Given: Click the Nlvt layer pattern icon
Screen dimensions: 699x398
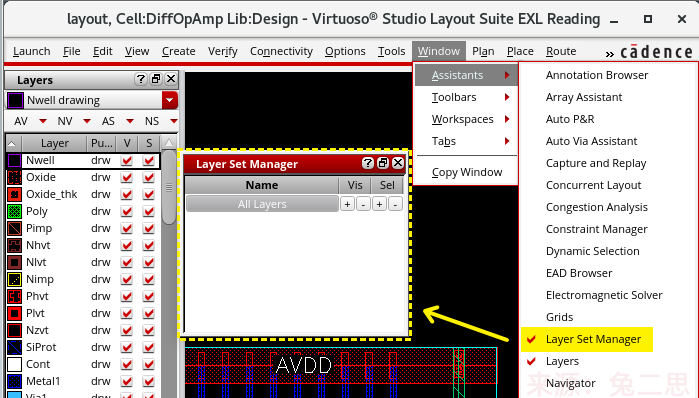Looking at the screenshot, I should tap(14, 262).
